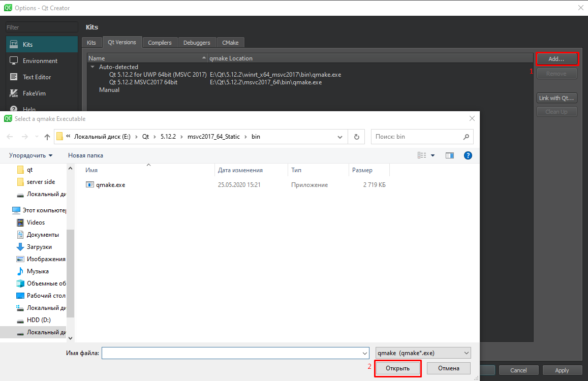Switch to Debuggers tab
588x381 pixels.
197,43
